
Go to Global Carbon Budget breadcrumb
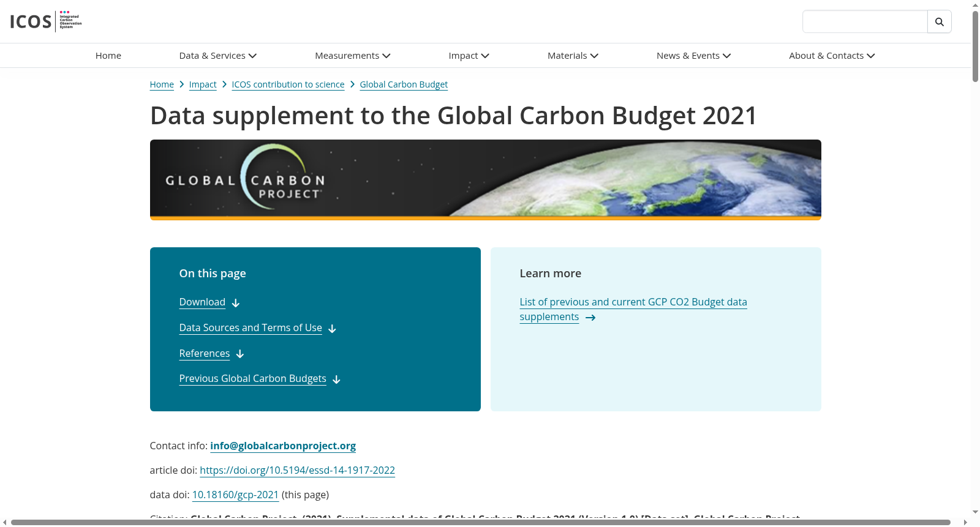tap(404, 84)
